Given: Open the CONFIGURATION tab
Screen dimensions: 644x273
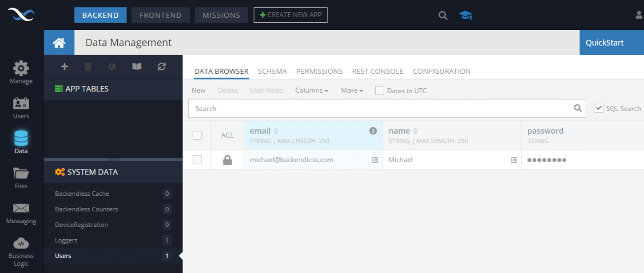Looking at the screenshot, I should tap(441, 71).
